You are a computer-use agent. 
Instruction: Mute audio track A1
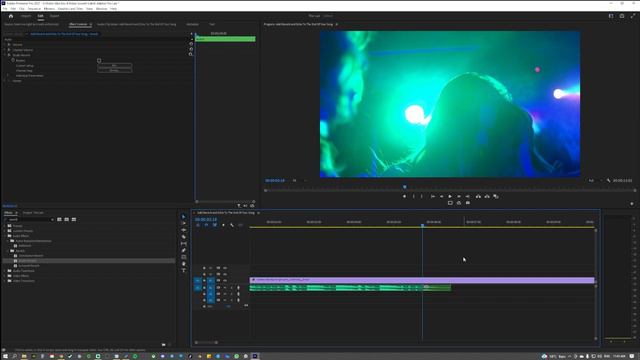(225, 288)
